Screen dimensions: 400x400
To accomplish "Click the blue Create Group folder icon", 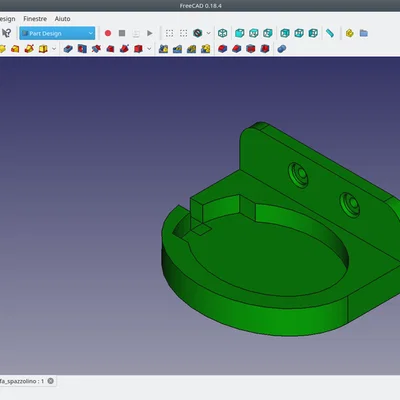I will [364, 33].
